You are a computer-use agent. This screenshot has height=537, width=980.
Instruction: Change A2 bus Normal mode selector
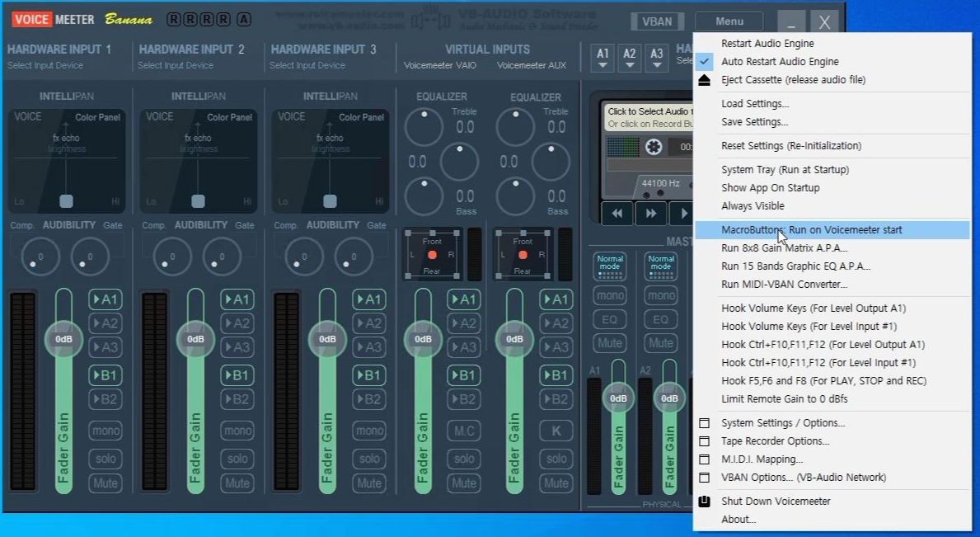coord(661,266)
